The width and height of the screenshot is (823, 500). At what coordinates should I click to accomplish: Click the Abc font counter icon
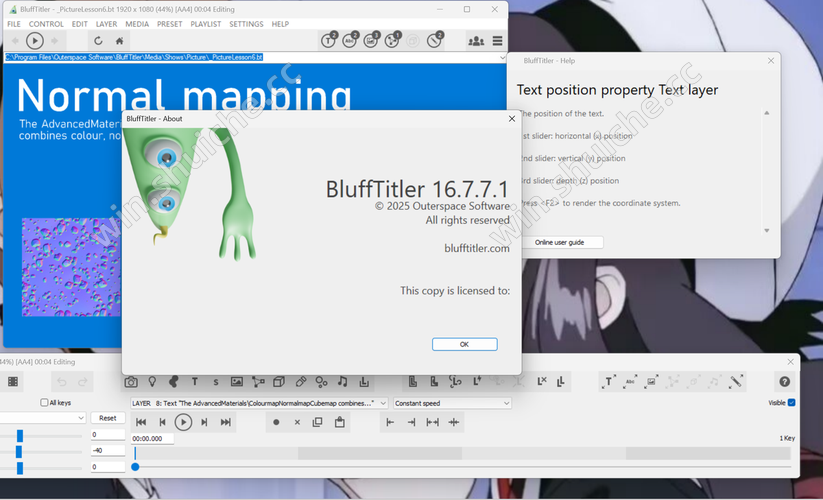coord(350,40)
